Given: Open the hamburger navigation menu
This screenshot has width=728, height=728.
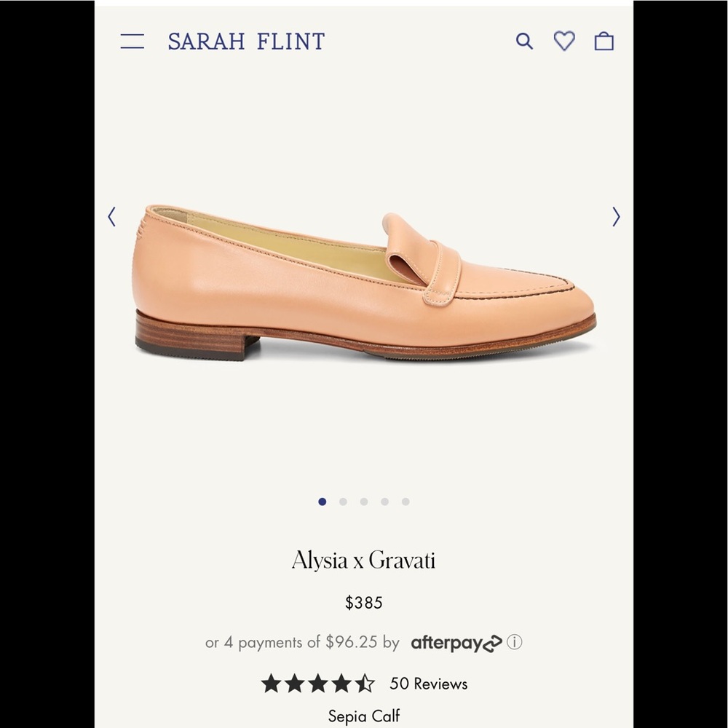Looking at the screenshot, I should 132,41.
